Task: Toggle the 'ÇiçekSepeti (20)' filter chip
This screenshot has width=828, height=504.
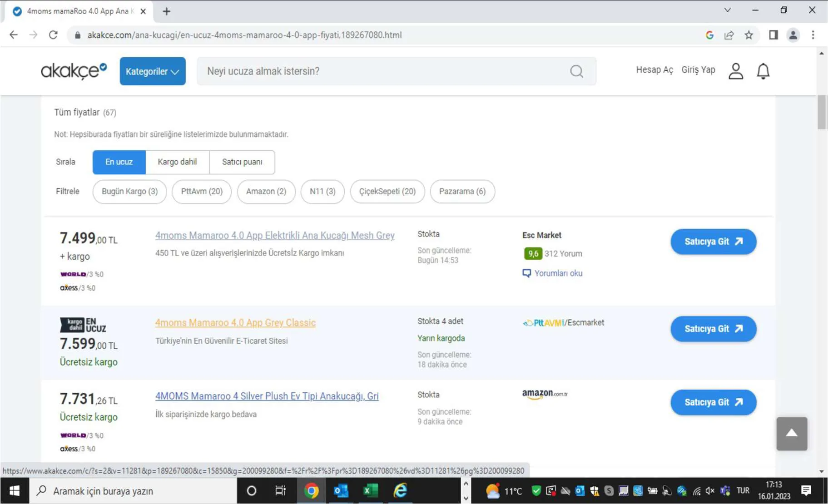Action: (x=387, y=192)
